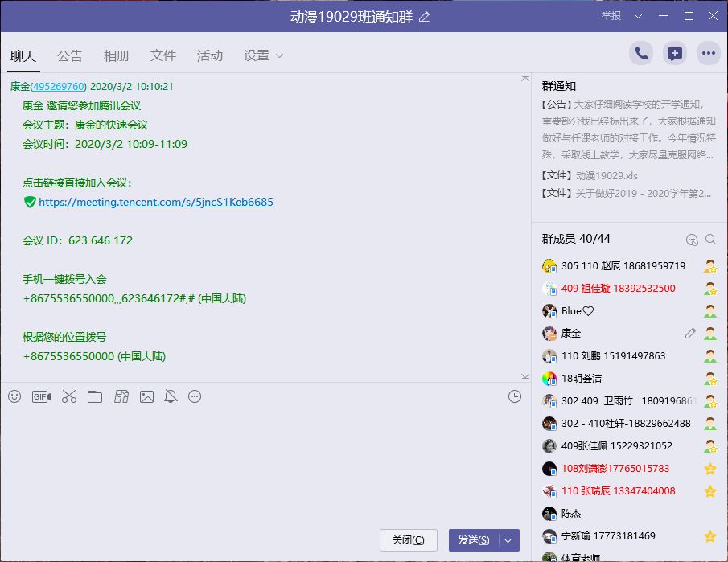This screenshot has height=562, width=728.
Task: Click the send image icon
Action: click(146, 396)
